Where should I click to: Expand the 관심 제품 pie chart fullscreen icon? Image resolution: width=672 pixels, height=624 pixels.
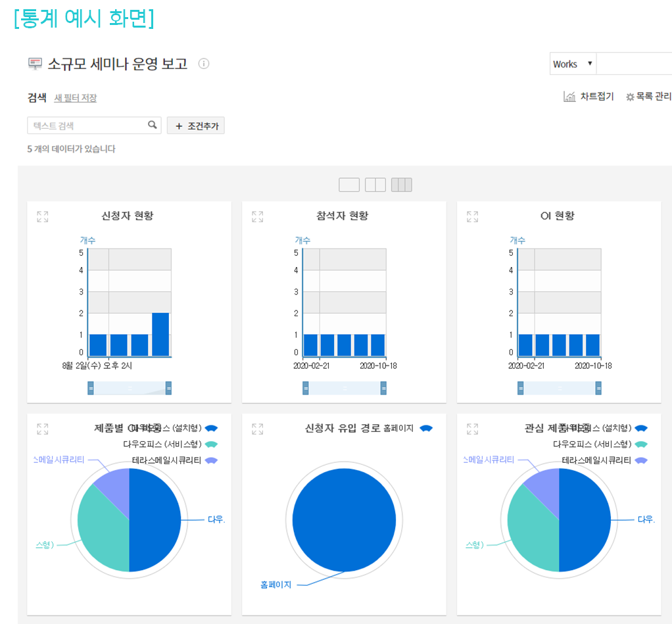pyautogui.click(x=472, y=429)
